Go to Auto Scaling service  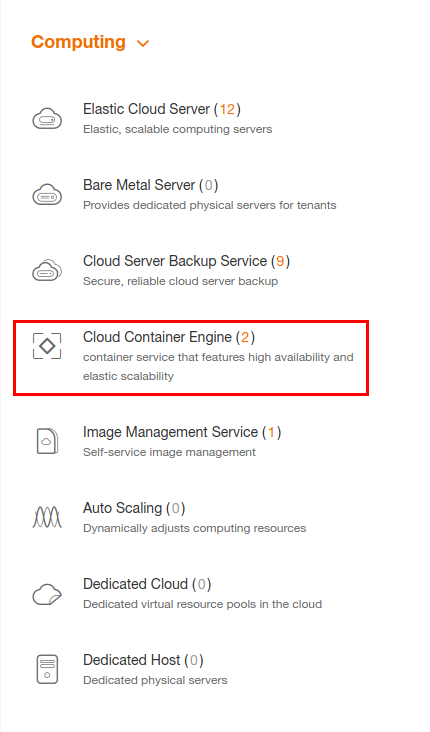click(x=134, y=508)
